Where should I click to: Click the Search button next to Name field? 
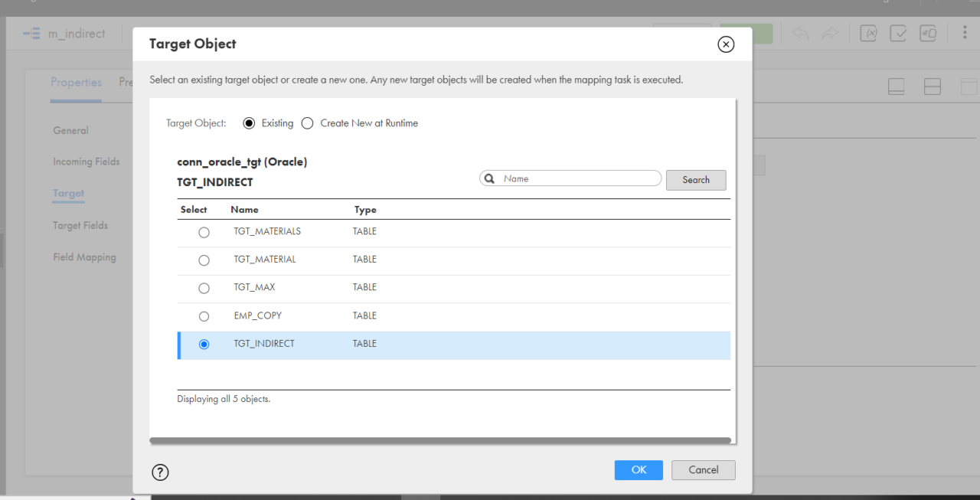695,180
